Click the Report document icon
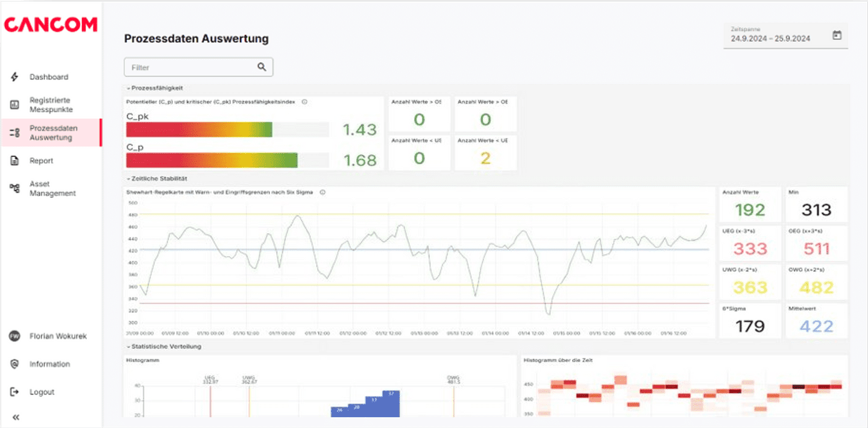This screenshot has height=428, width=868. [x=15, y=161]
